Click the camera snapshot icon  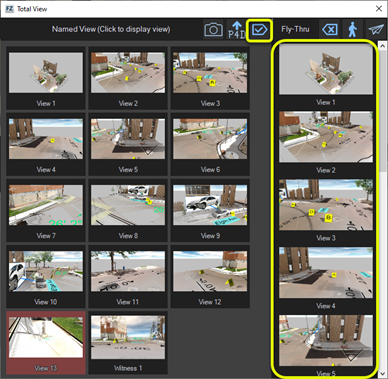pos(213,30)
